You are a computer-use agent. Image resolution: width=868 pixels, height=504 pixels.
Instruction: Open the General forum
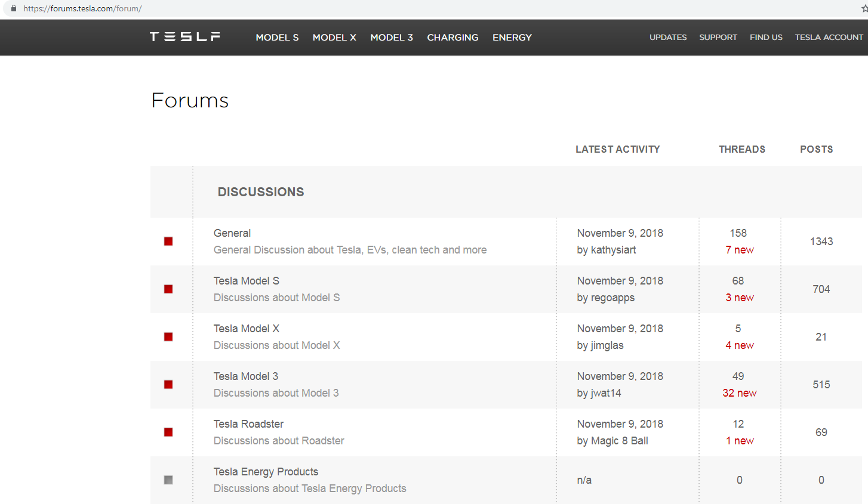click(x=232, y=233)
